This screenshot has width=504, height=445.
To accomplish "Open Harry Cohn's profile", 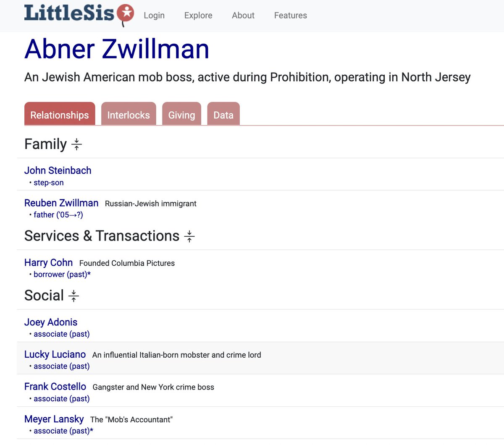I will click(48, 262).
